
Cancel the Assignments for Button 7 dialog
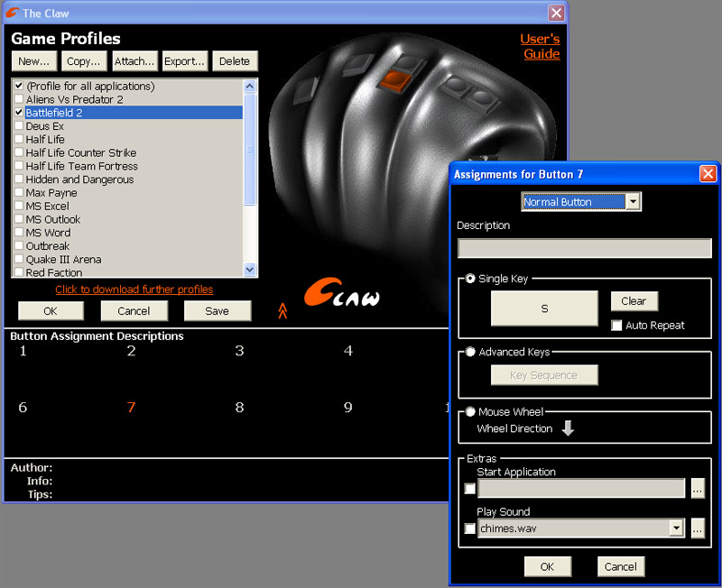click(x=621, y=566)
